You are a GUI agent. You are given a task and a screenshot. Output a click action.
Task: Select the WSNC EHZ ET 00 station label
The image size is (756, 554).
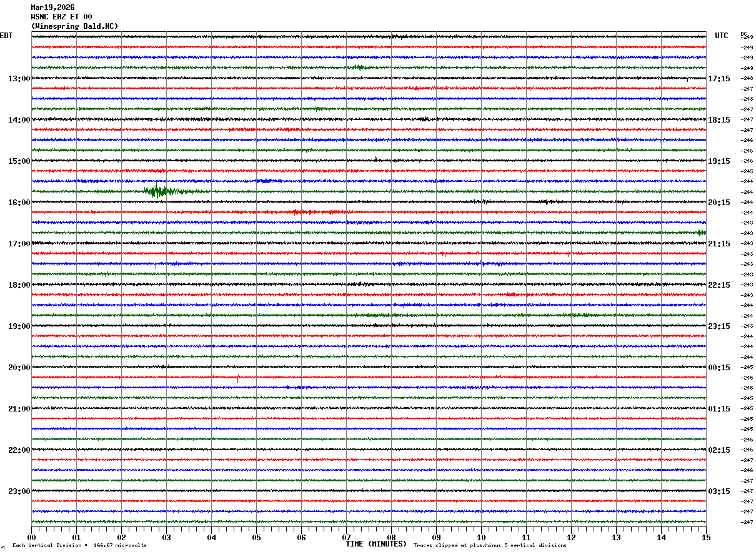(61, 17)
